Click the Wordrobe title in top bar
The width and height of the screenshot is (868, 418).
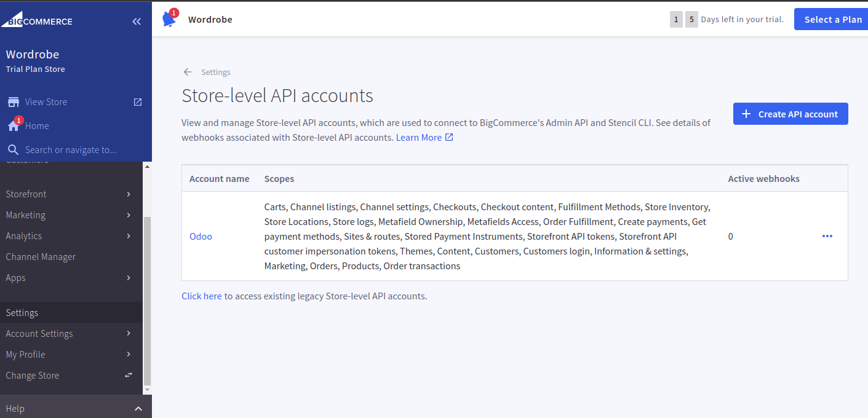210,19
